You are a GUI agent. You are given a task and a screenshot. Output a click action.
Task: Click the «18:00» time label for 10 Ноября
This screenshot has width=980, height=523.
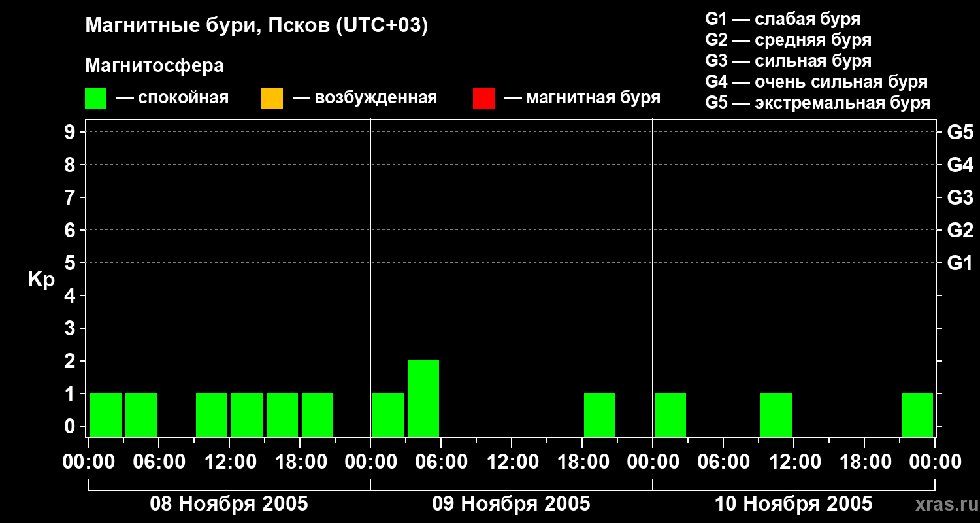click(864, 462)
